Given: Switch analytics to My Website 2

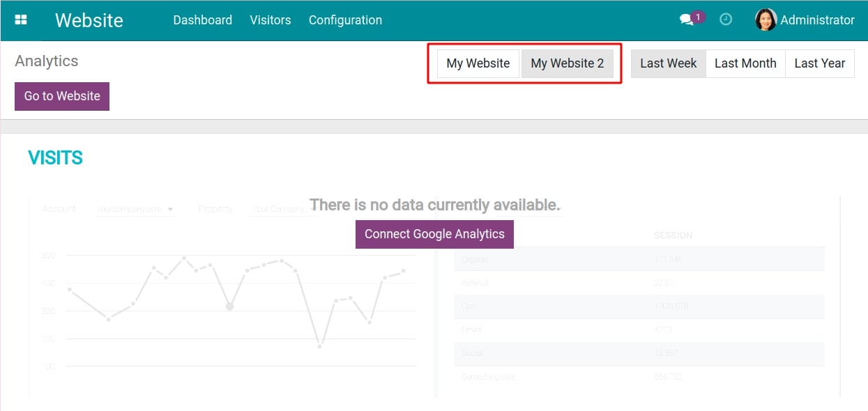Looking at the screenshot, I should [x=567, y=63].
